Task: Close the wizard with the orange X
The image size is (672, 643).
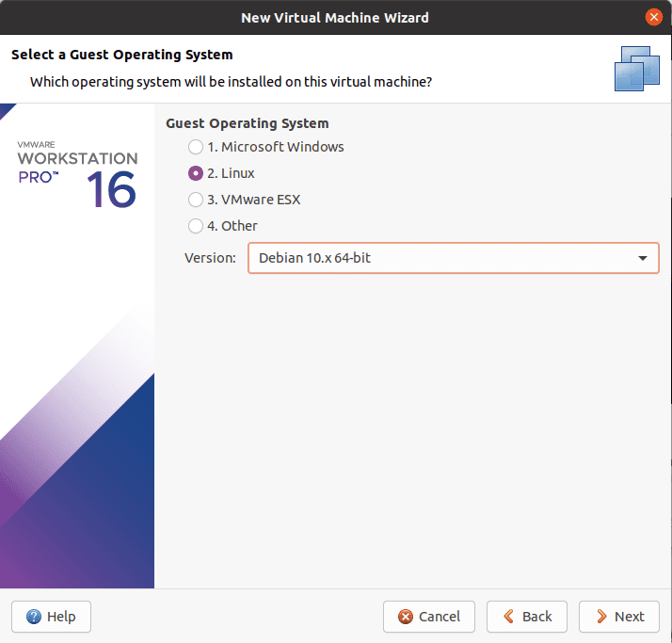Action: pyautogui.click(x=653, y=17)
